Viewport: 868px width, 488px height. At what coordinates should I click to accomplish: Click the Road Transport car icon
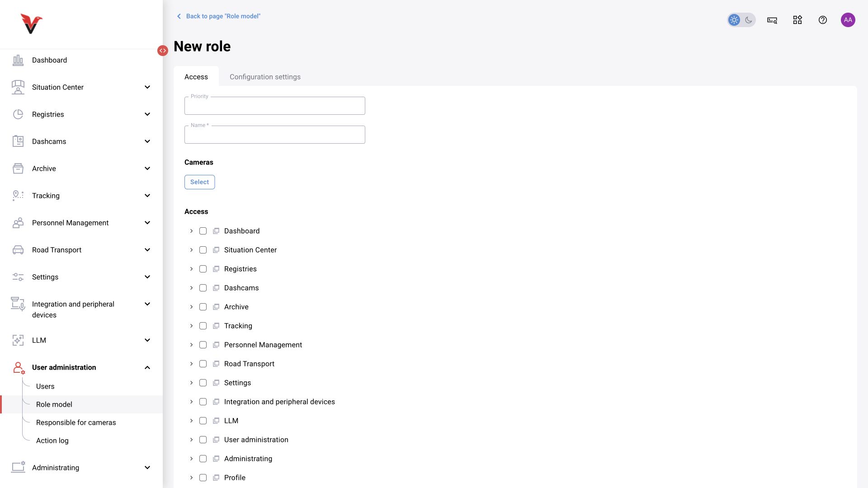(x=18, y=250)
